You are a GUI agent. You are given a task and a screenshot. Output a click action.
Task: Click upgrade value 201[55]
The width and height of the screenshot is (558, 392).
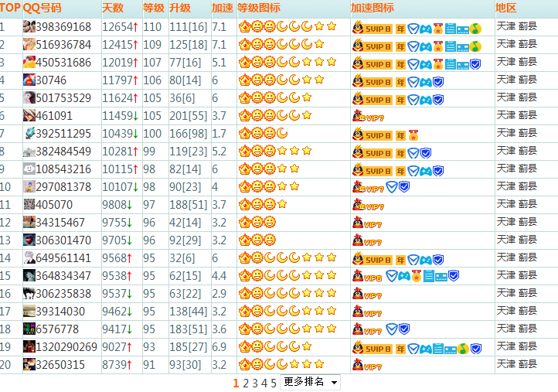click(x=189, y=116)
